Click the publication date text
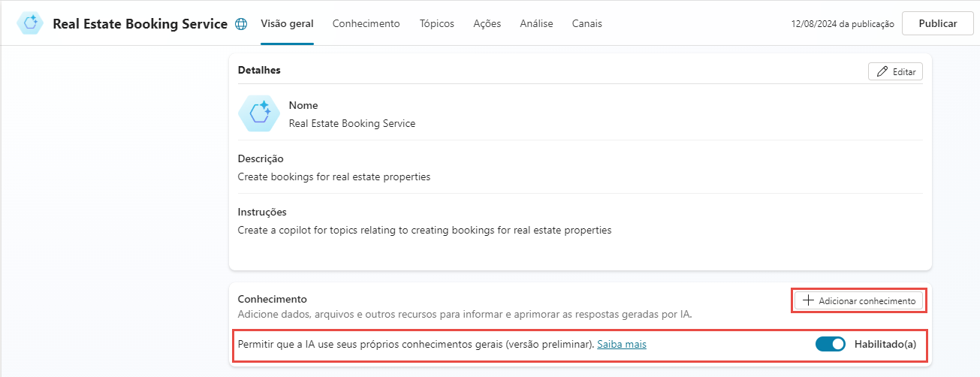Image resolution: width=980 pixels, height=377 pixels. [843, 24]
